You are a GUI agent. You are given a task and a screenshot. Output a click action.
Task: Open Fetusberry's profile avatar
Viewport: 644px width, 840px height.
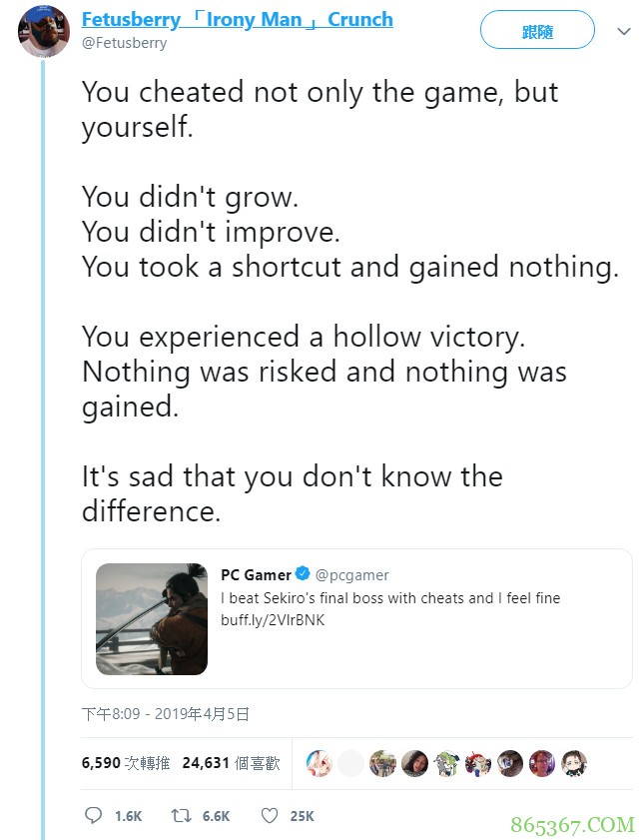pyautogui.click(x=44, y=31)
